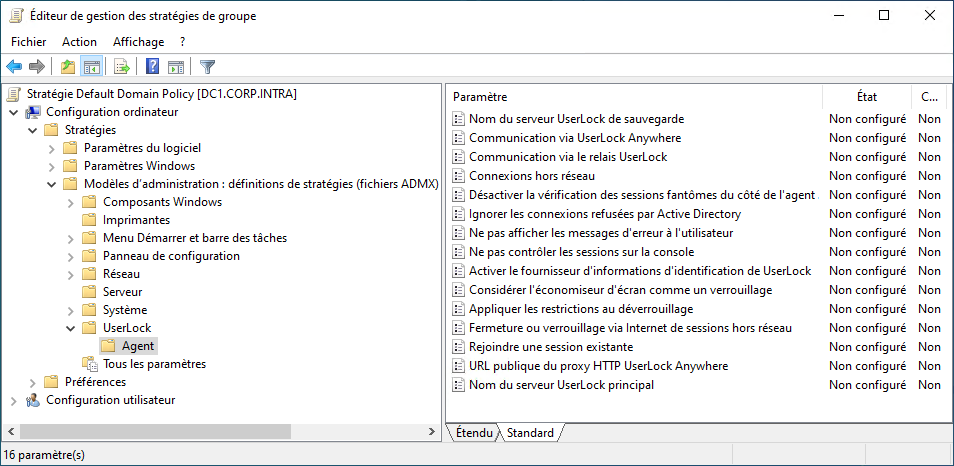Screen dimensions: 954x466
Task: Expand the Configuration utilisateur node
Action: coord(13,400)
